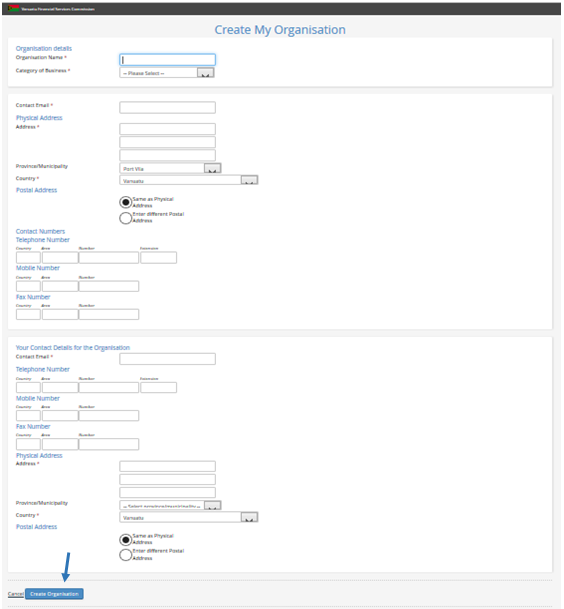This screenshot has width=564, height=609.
Task: Click the first organisation Address line field
Action: [x=167, y=129]
